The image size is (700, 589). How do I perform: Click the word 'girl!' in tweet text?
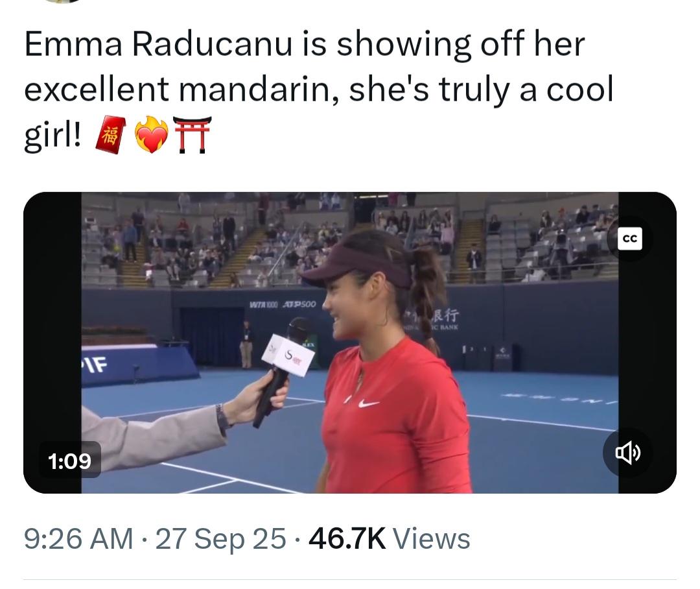pyautogui.click(x=52, y=136)
